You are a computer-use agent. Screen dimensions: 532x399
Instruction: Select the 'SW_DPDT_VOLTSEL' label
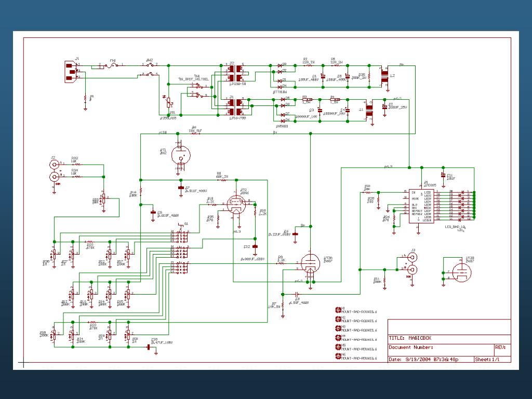click(194, 79)
